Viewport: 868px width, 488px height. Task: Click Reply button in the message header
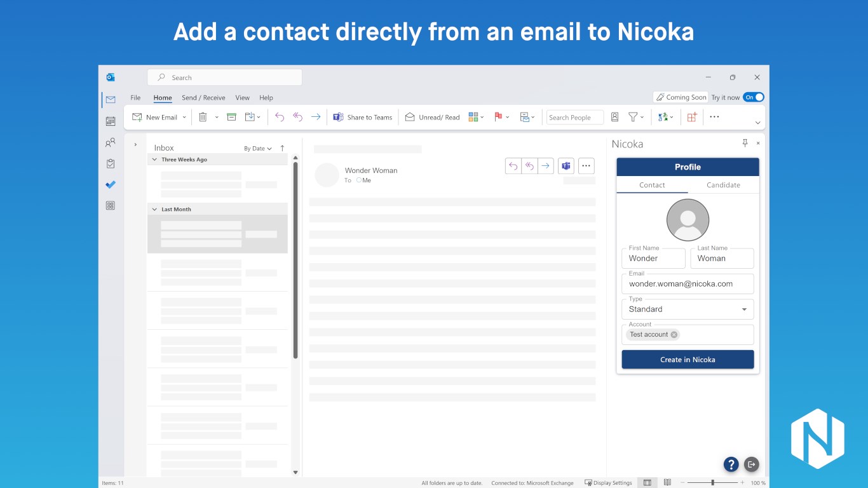(513, 166)
